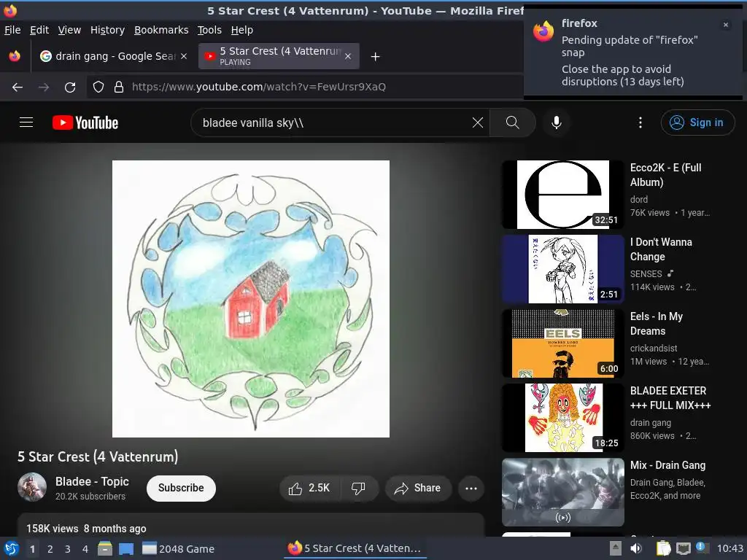Share the video
Viewport: 747px width, 560px height.
[418, 488]
